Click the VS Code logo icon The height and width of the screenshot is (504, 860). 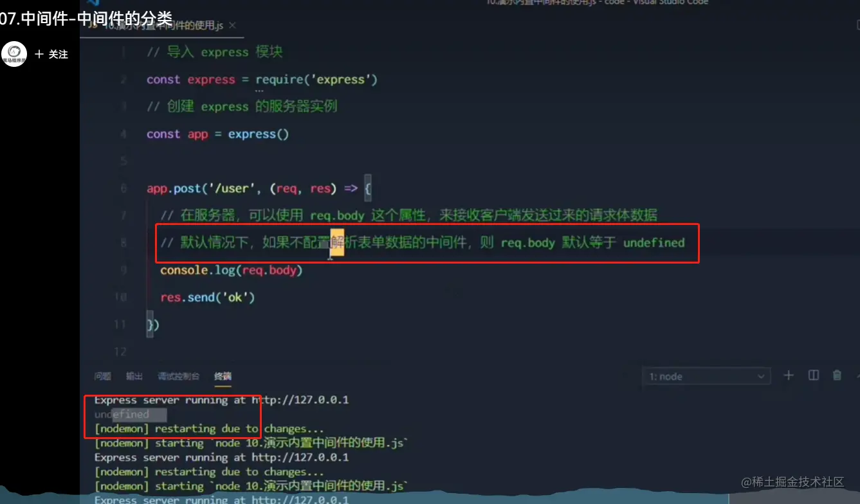pyautogui.click(x=93, y=3)
